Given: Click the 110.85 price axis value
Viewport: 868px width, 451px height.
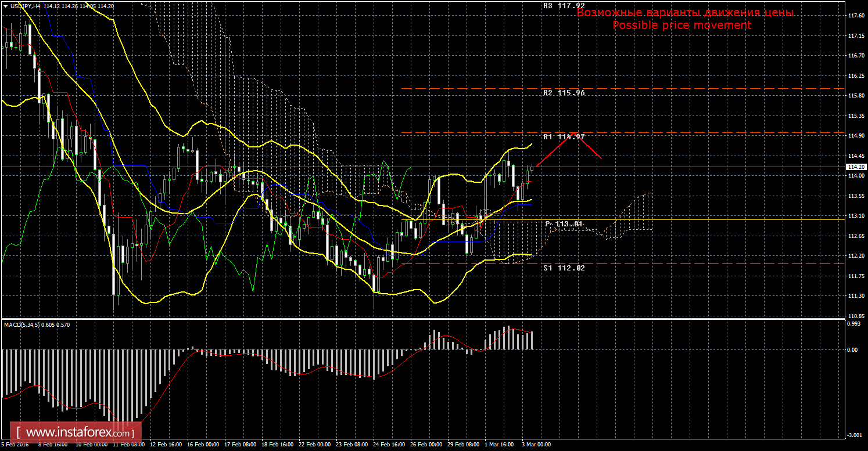Looking at the screenshot, I should [856, 317].
